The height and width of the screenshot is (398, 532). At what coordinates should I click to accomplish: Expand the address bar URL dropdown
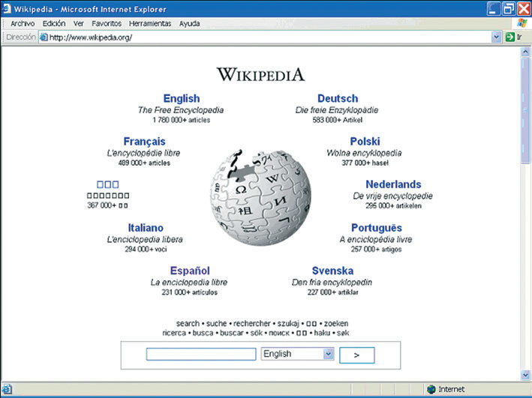tap(496, 37)
